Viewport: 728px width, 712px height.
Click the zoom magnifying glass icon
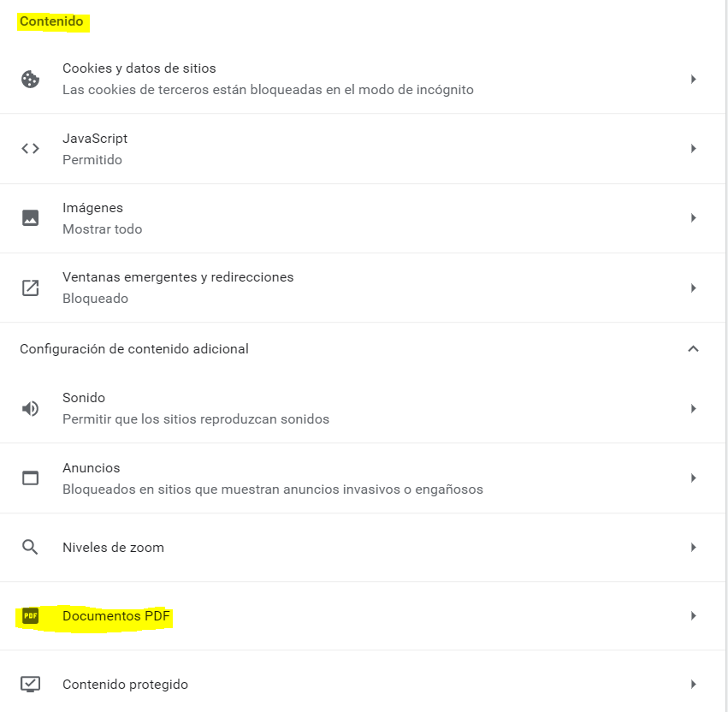click(x=31, y=548)
